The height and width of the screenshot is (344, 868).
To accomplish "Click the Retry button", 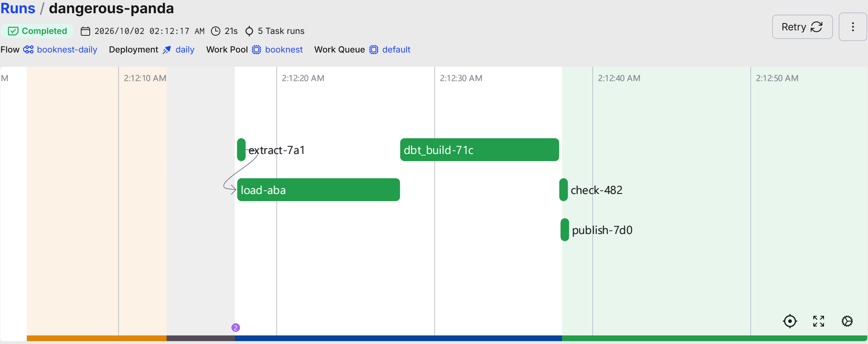I will tap(802, 27).
